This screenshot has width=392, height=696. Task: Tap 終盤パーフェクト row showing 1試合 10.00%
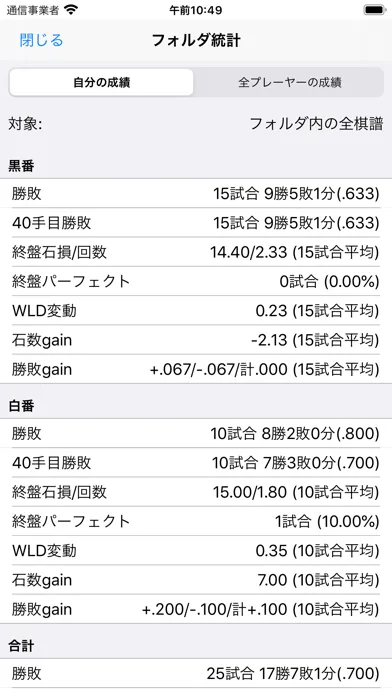(x=196, y=521)
